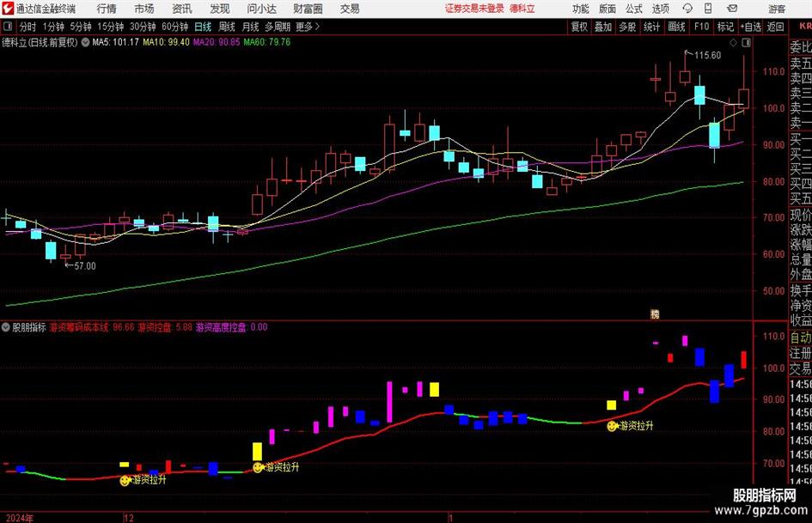Switch to 周线 weekly period
The height and width of the screenshot is (523, 812).
point(227,27)
